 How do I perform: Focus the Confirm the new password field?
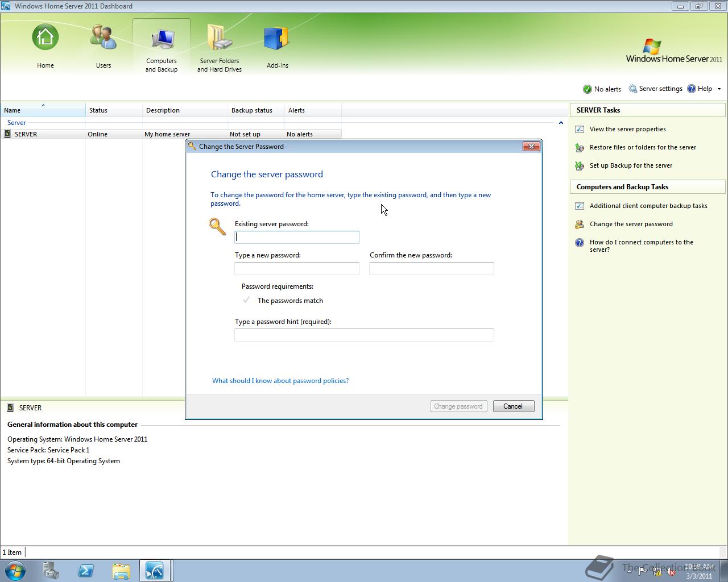[x=432, y=268]
